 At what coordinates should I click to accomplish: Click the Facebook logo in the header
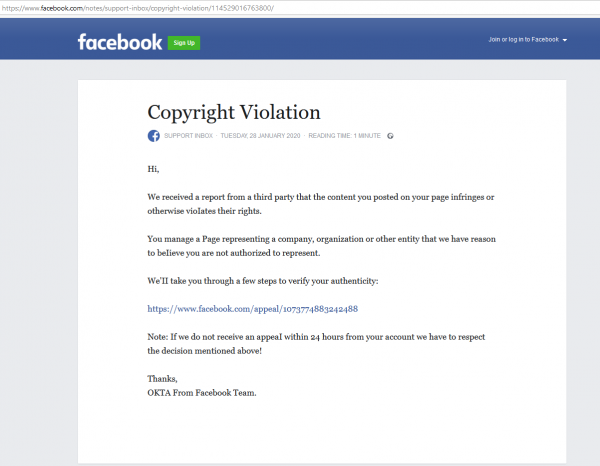[x=119, y=42]
